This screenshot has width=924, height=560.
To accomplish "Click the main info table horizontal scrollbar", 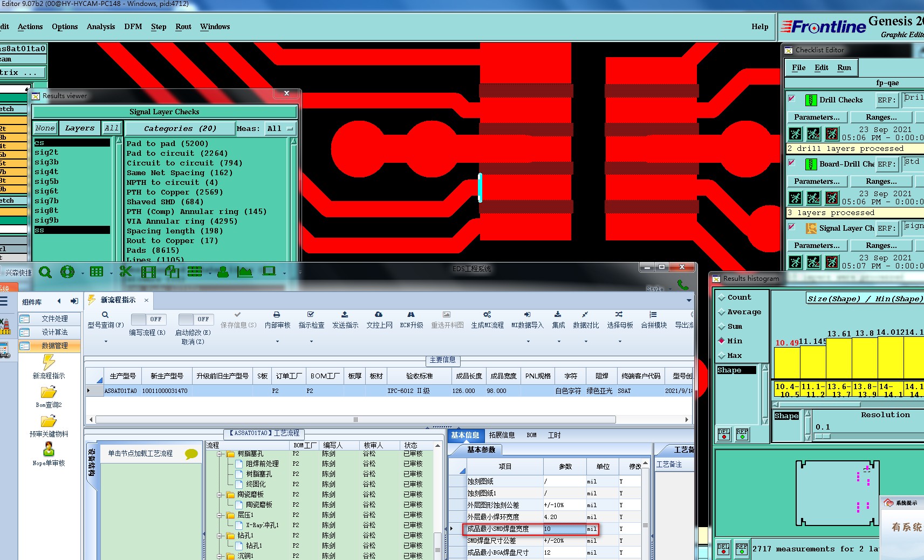I will [x=355, y=419].
